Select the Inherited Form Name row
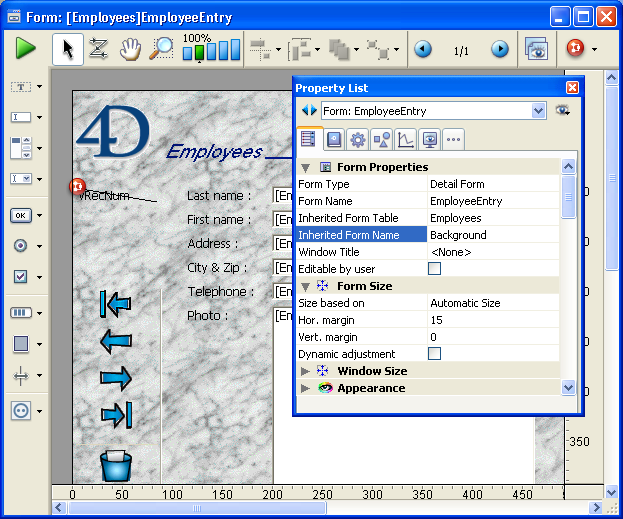This screenshot has height=519, width=623. pyautogui.click(x=362, y=235)
